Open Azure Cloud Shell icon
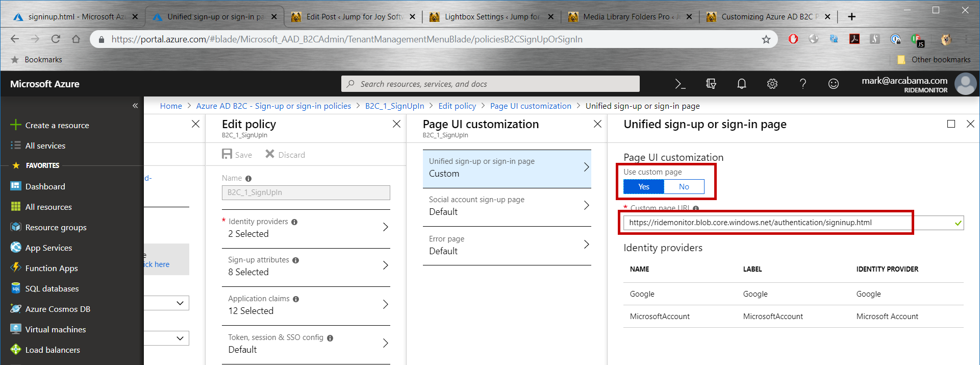Screen dimensions: 980x365 tap(680, 84)
